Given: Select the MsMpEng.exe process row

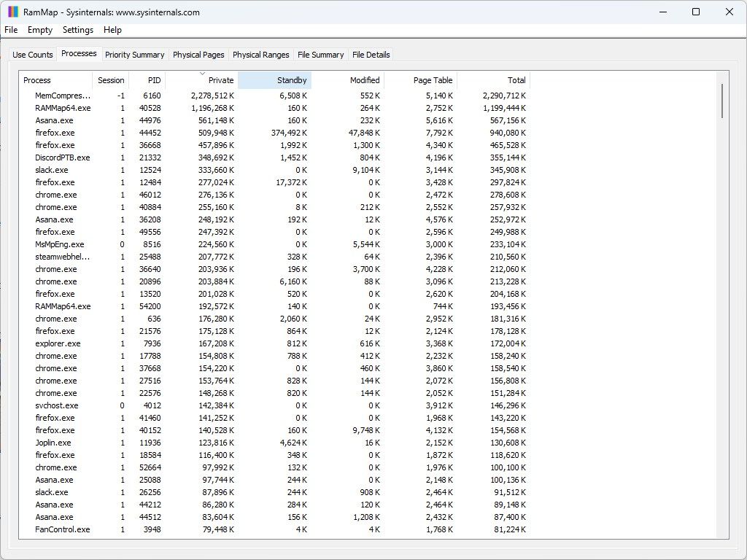Looking at the screenshot, I should [x=275, y=244].
